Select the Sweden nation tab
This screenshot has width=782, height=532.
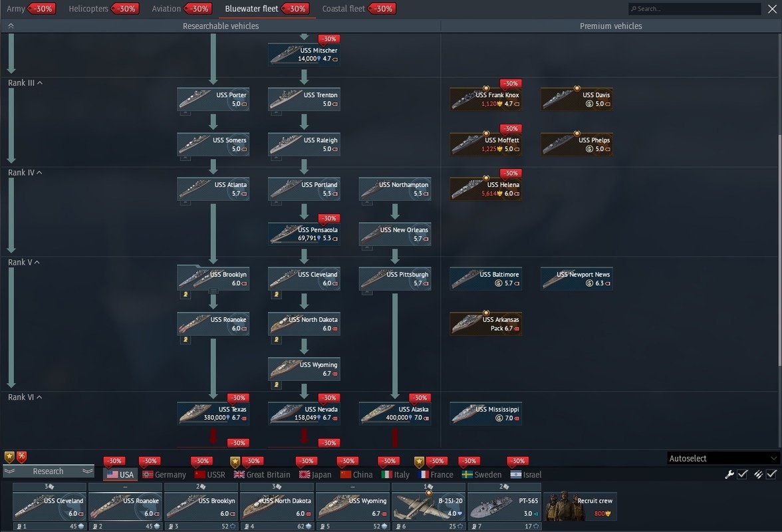(x=481, y=475)
